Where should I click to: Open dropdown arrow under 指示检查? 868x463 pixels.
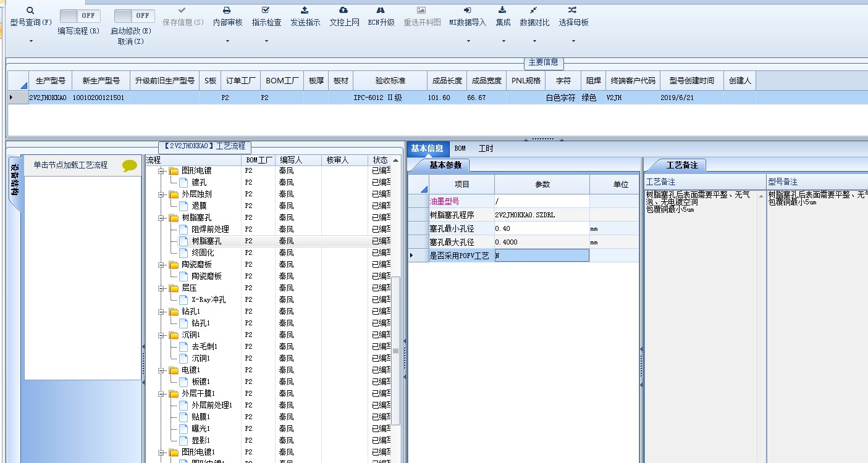266,41
